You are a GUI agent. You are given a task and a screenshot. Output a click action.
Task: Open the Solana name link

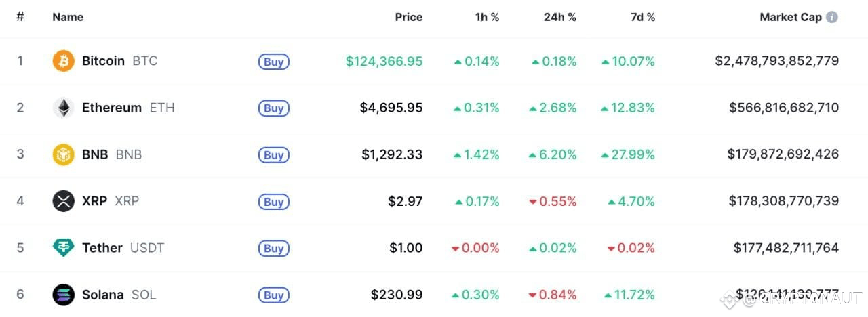pos(103,295)
